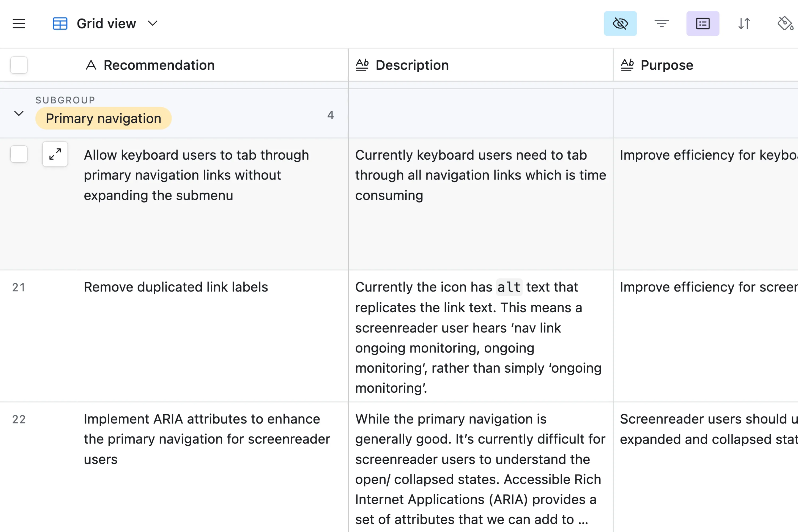Screen dimensions: 798x532
Task: Click the Grid view name
Action: tap(106, 24)
